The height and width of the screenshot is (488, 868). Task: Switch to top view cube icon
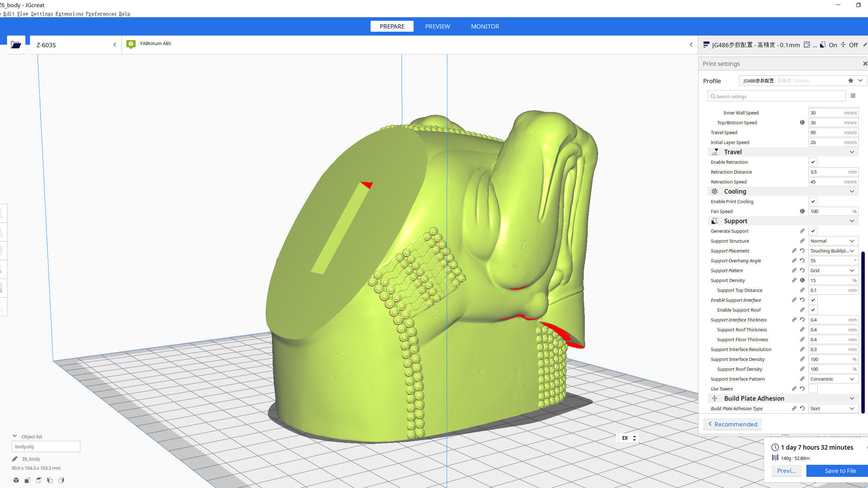tap(39, 480)
